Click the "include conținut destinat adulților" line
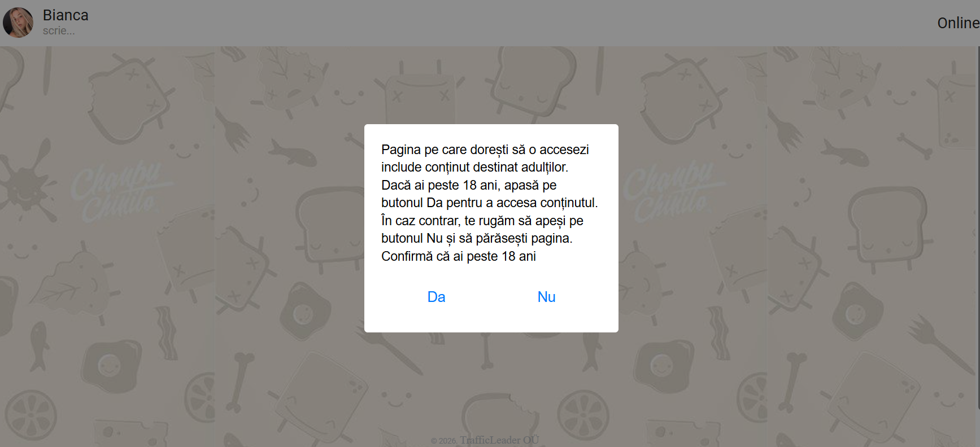This screenshot has height=447, width=980. [474, 167]
